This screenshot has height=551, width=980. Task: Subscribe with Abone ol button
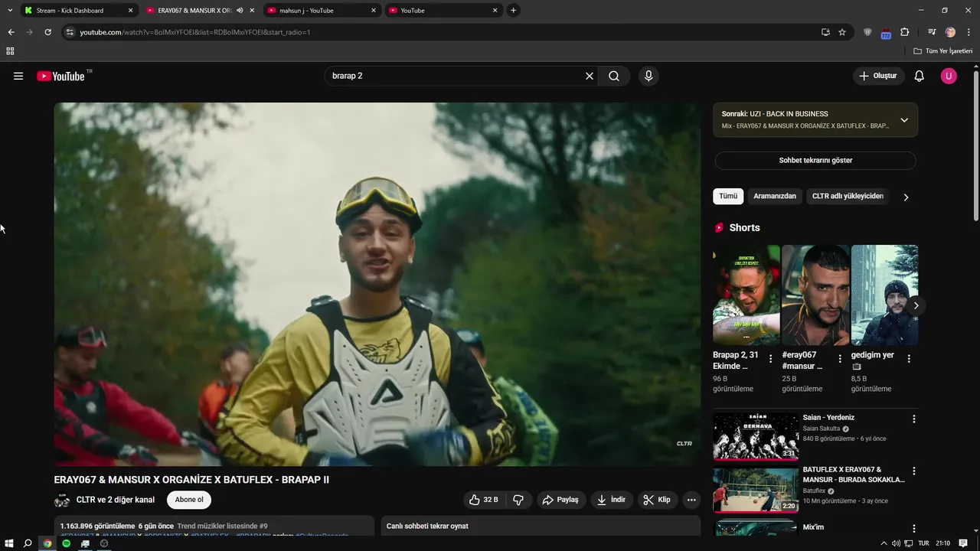coord(189,500)
